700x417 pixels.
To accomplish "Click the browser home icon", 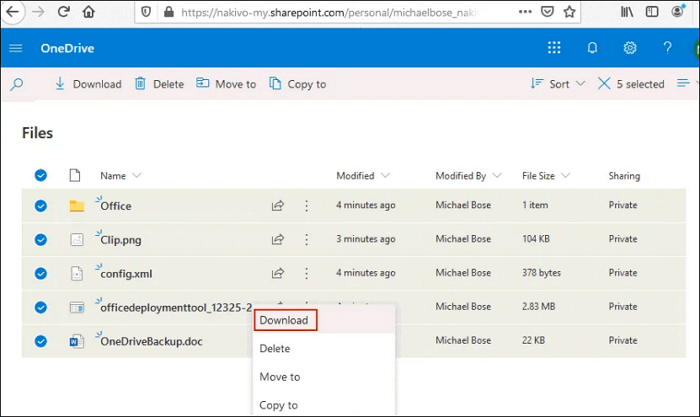I will pyautogui.click(x=89, y=13).
